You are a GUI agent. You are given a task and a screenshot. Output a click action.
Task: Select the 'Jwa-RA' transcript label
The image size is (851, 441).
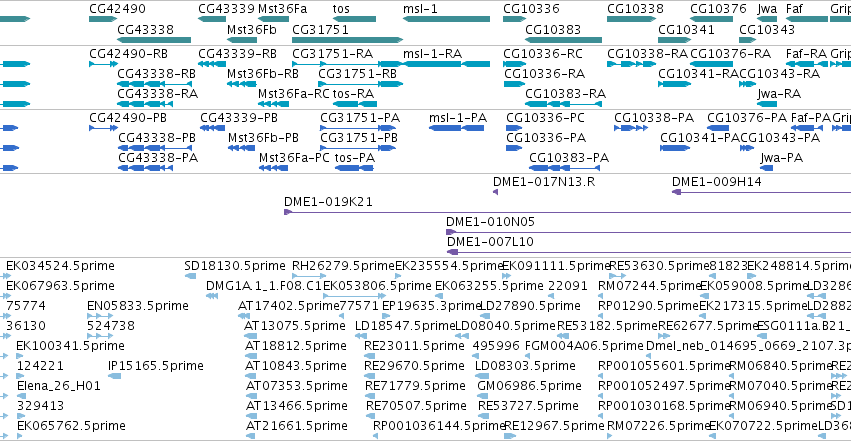[779, 94]
